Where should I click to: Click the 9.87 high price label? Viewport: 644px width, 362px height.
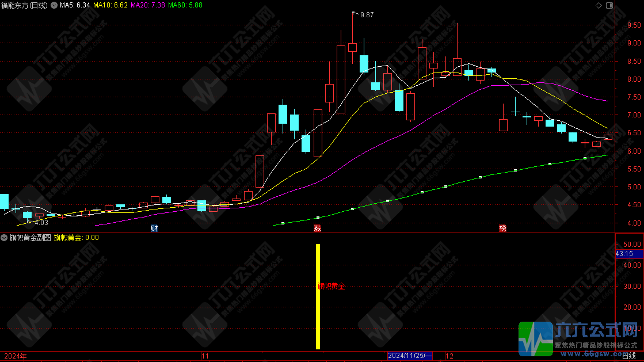coord(367,15)
